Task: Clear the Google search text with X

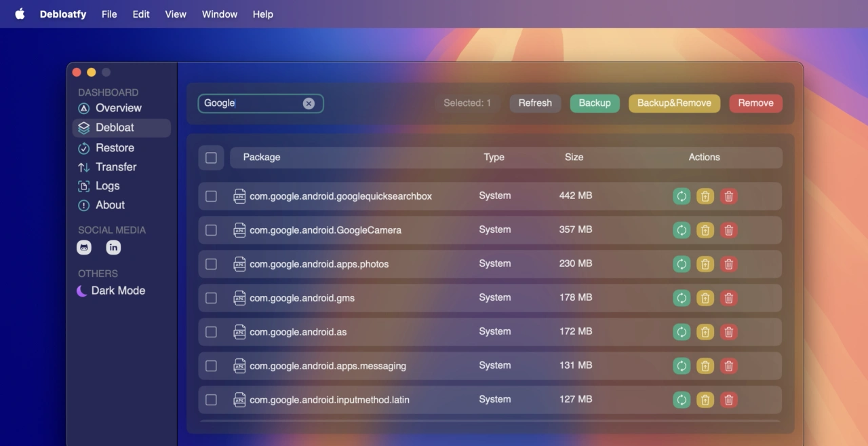Action: click(x=309, y=103)
